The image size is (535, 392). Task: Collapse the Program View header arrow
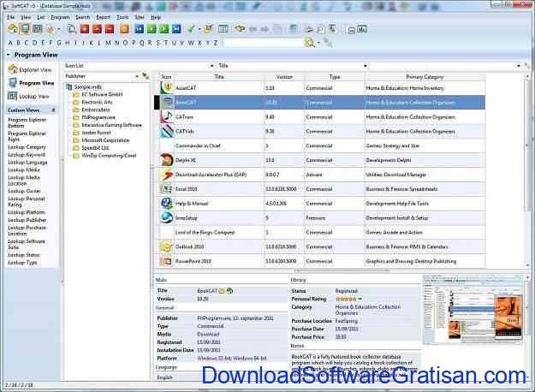pyautogui.click(x=9, y=55)
